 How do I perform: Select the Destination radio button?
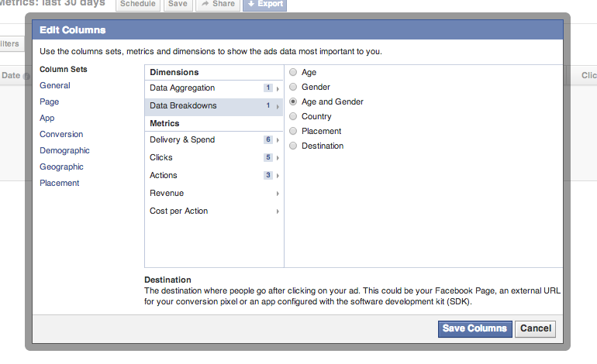[293, 146]
